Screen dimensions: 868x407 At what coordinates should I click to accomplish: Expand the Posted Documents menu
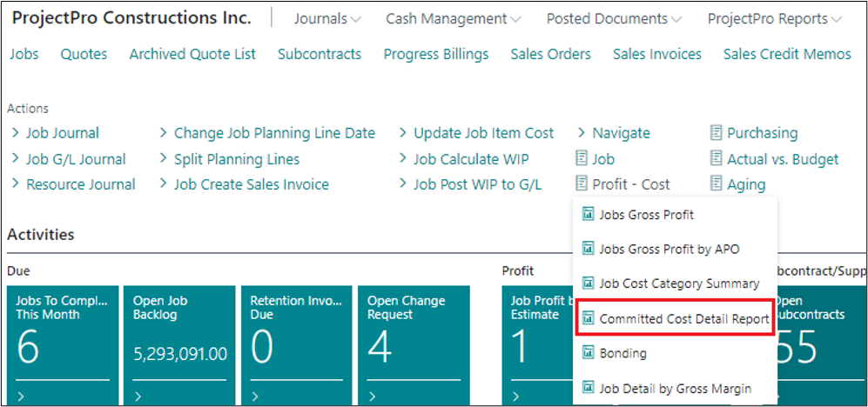click(614, 18)
